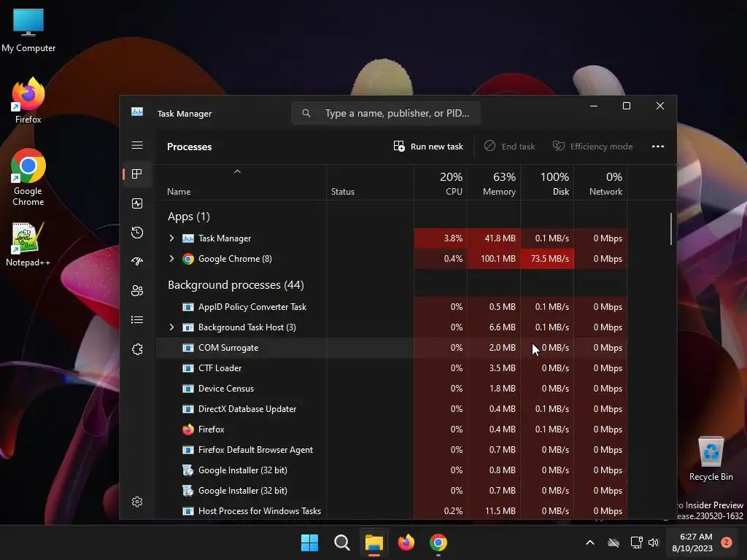Click the search magnifier icon in Task Manager
This screenshot has height=560, width=747.
[x=306, y=113]
